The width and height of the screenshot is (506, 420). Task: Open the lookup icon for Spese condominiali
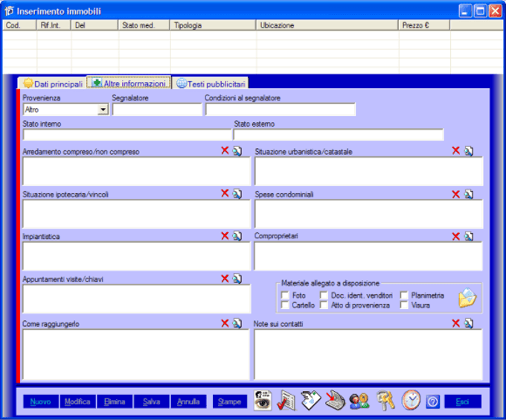tap(469, 194)
